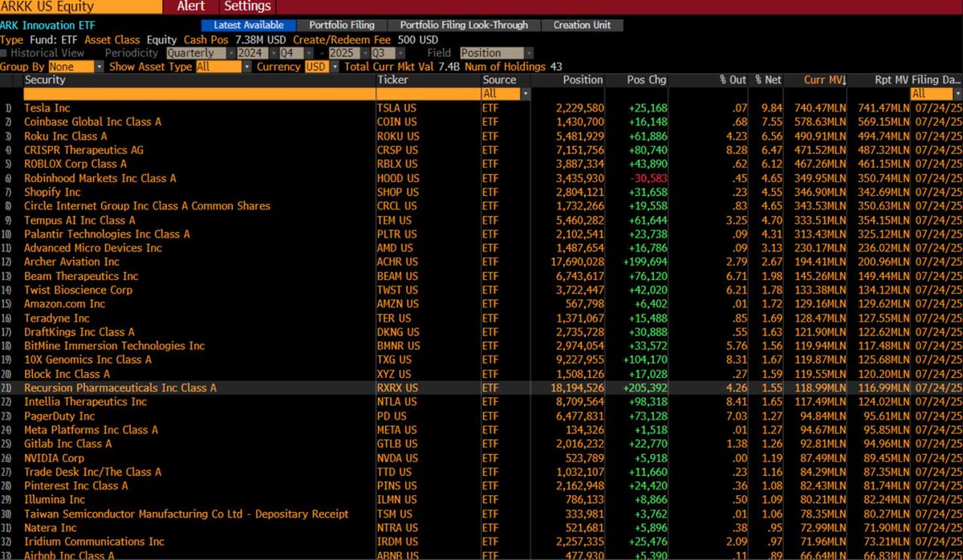
Task: Open the start year 2024 dropdown
Action: pos(256,53)
